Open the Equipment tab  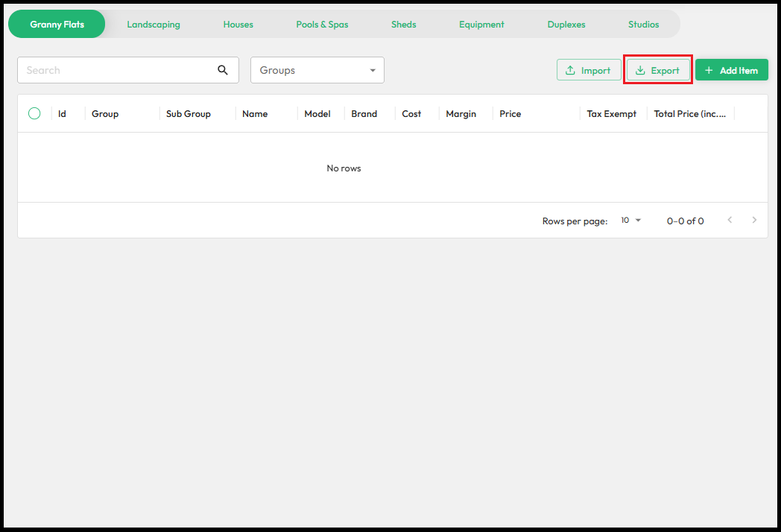(x=481, y=25)
